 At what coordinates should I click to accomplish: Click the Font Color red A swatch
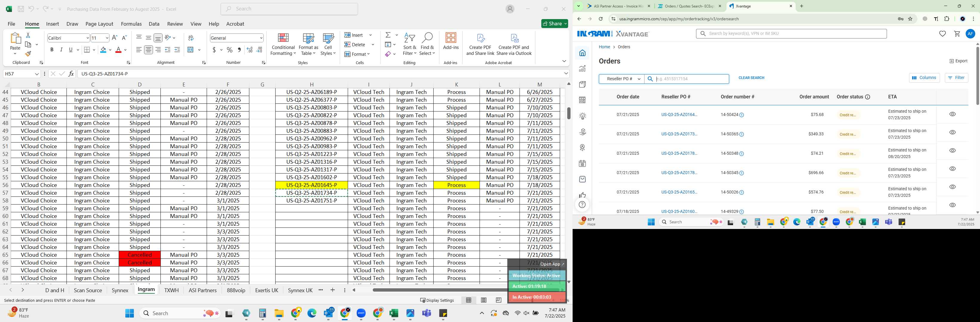pos(118,50)
